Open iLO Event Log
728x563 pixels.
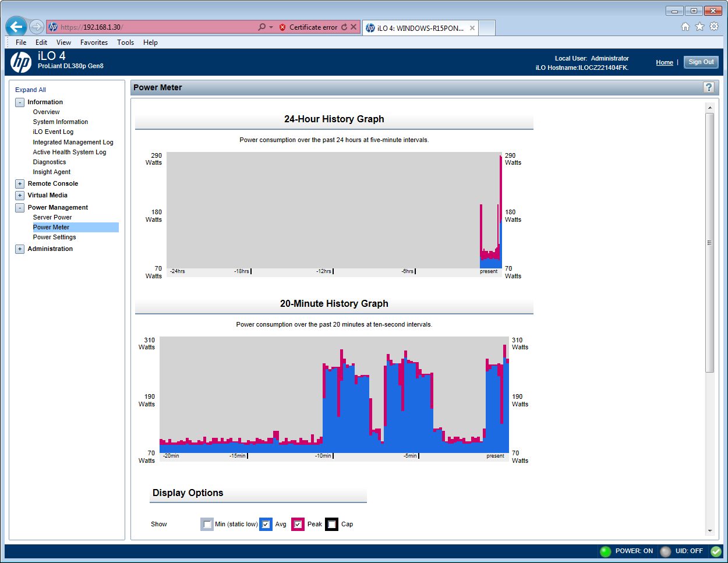(53, 132)
